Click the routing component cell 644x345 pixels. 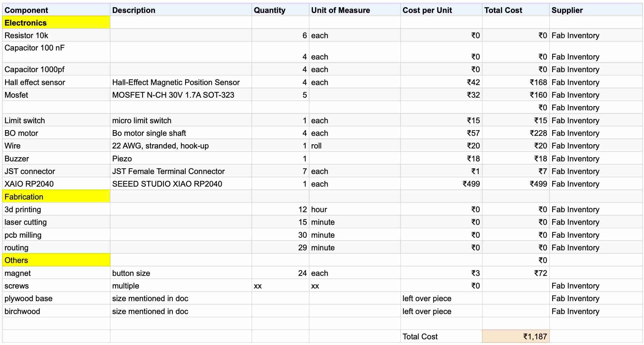tap(56, 247)
